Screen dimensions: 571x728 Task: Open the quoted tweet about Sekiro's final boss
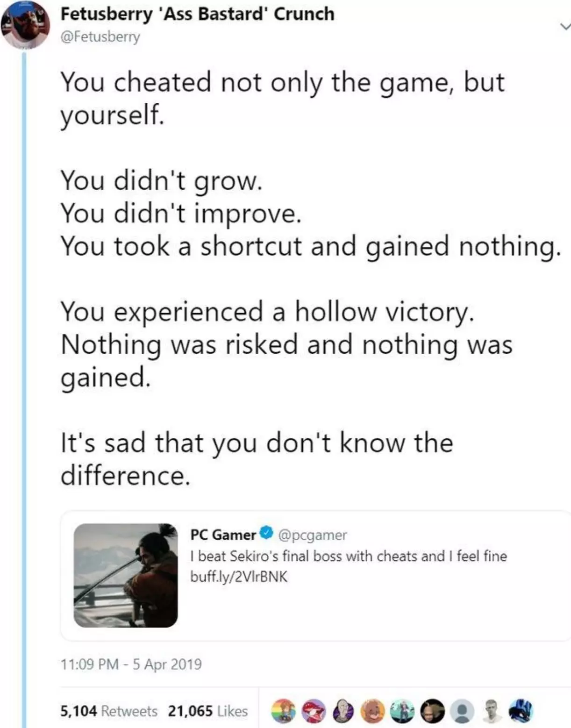point(316,576)
